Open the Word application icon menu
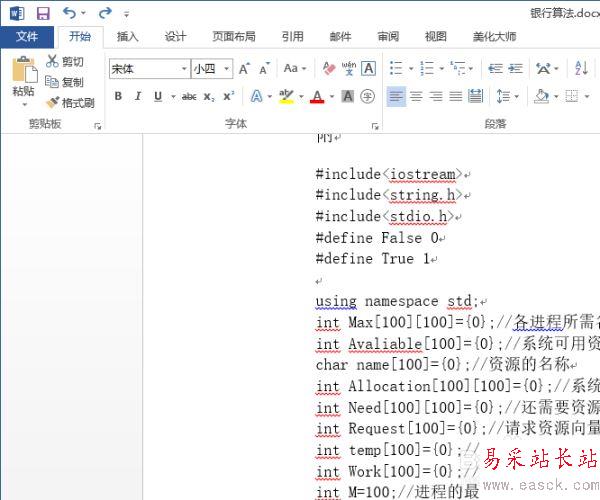Image resolution: width=600 pixels, height=500 pixels. [x=17, y=14]
